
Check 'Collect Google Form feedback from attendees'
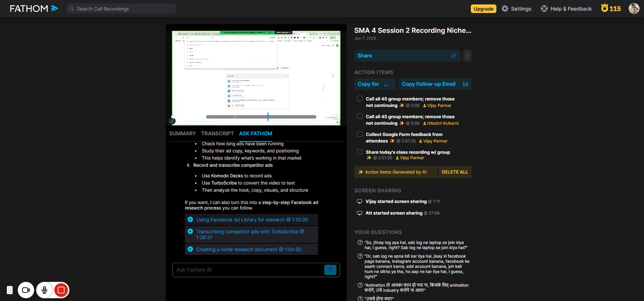360,134
